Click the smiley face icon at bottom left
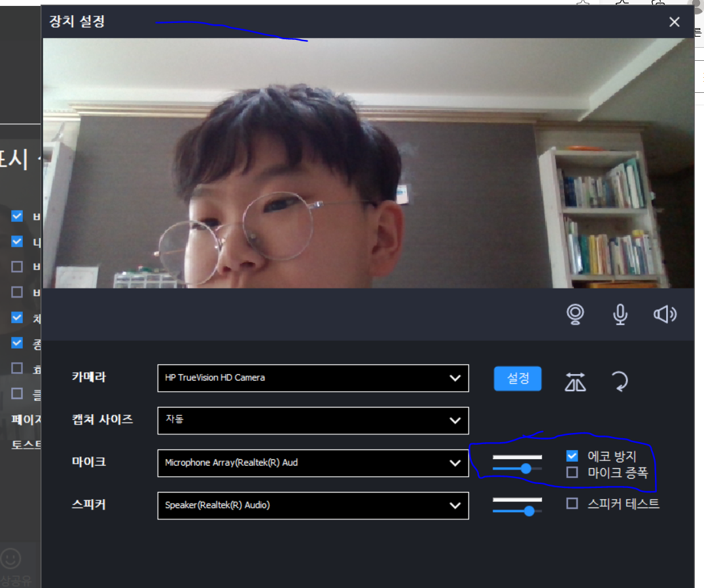 coord(10,558)
